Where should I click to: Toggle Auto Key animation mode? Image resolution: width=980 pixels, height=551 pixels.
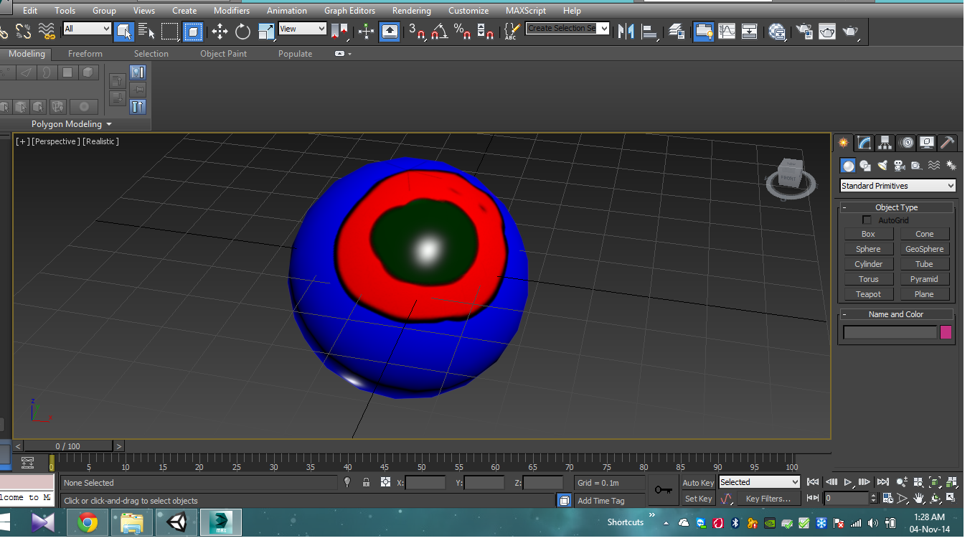click(698, 483)
